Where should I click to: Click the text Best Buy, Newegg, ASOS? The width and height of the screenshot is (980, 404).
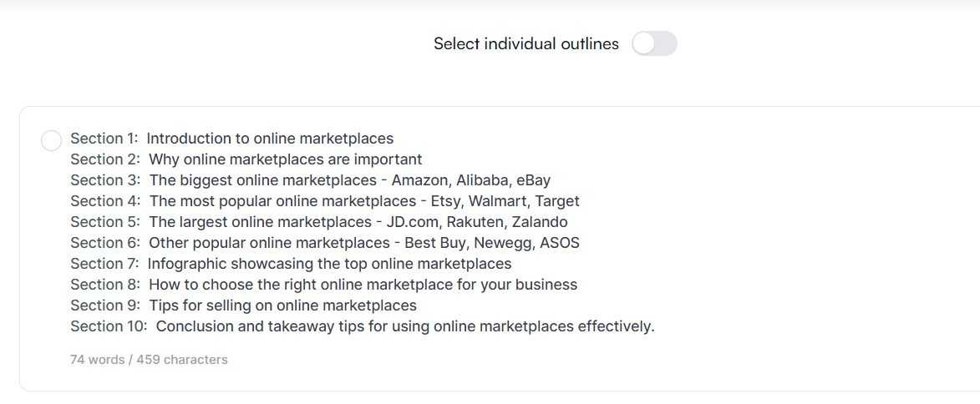492,242
